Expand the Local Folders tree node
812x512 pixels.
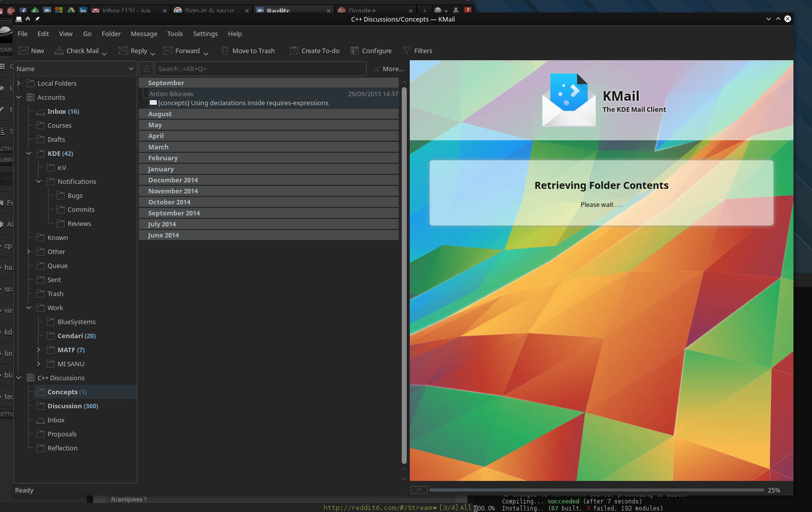[x=19, y=83]
